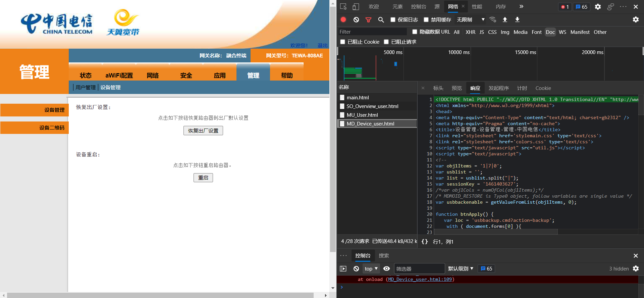The image size is (644, 298).
Task: Click the export HAR download arrow icon
Action: pos(517,19)
